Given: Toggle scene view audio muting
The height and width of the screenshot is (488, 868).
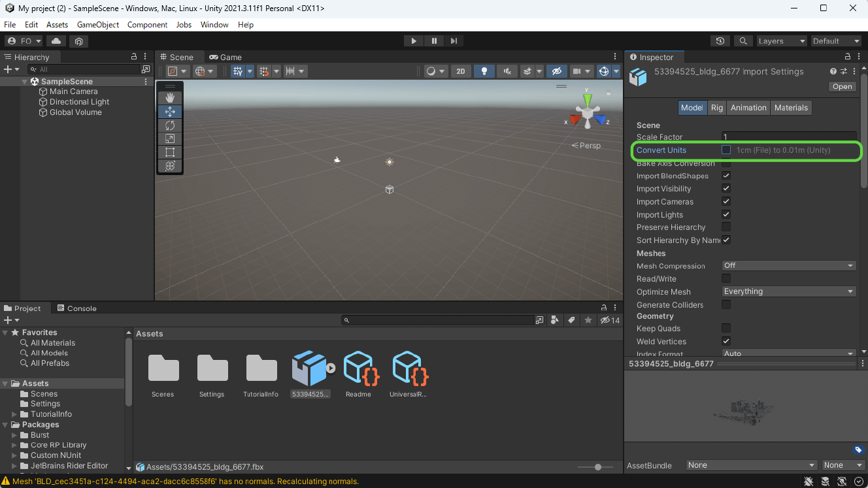Looking at the screenshot, I should pos(507,71).
